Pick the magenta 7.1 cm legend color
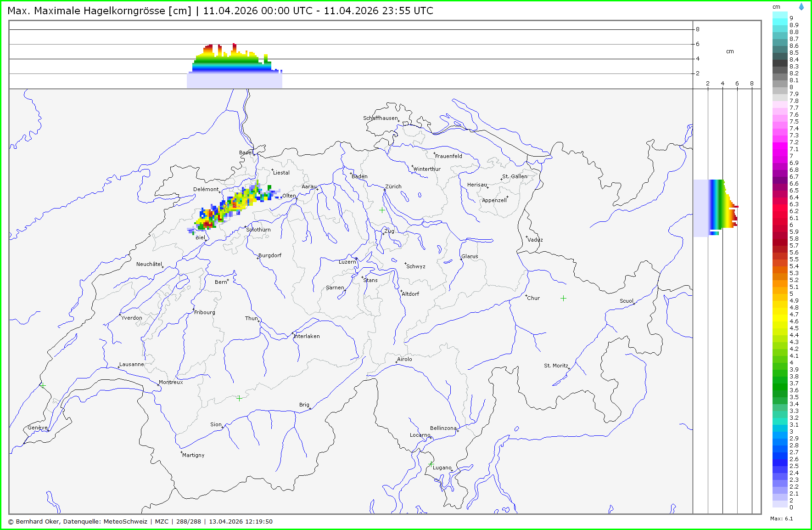This screenshot has width=812, height=530. pyautogui.click(x=780, y=149)
